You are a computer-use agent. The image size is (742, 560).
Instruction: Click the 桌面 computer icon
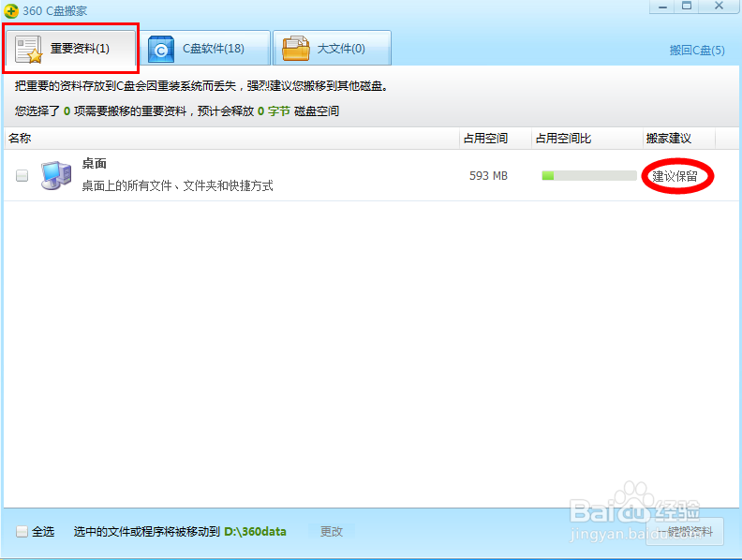(56, 175)
